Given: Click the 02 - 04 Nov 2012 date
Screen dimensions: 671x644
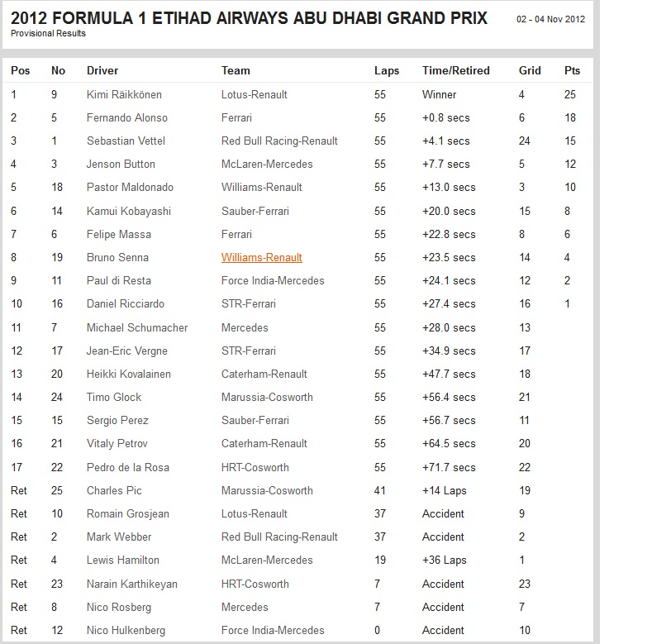Looking at the screenshot, I should tap(550, 19).
